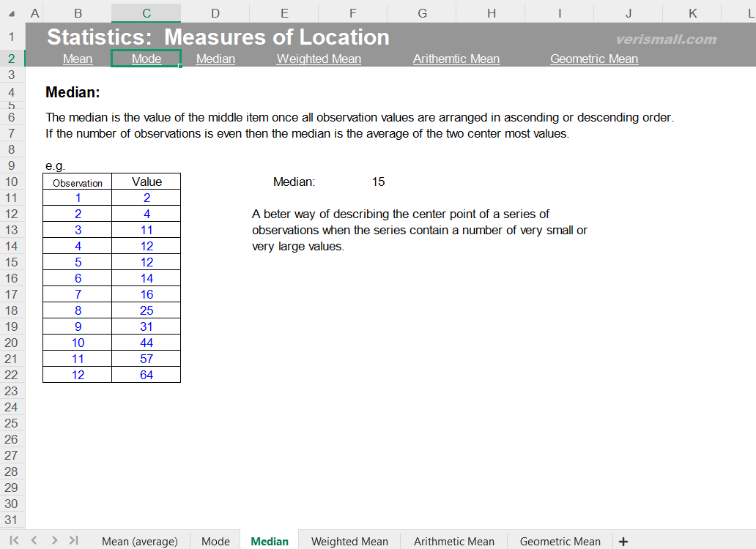Click the Weighted Mean hyperlink
The height and width of the screenshot is (549, 756).
(319, 59)
